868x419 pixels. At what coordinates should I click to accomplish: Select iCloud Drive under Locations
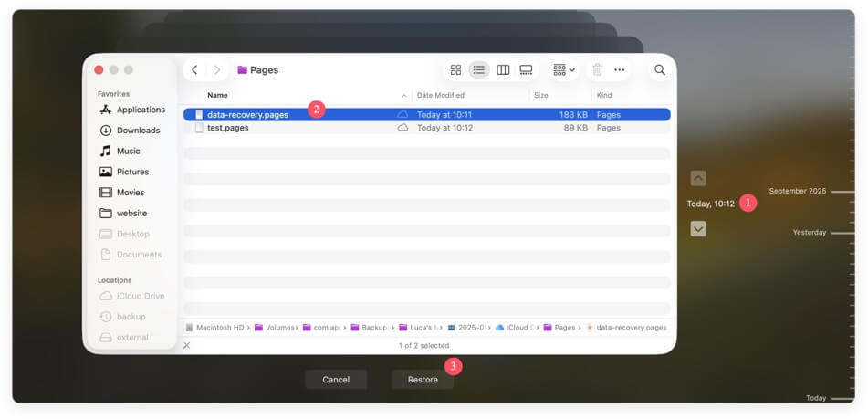click(x=131, y=296)
